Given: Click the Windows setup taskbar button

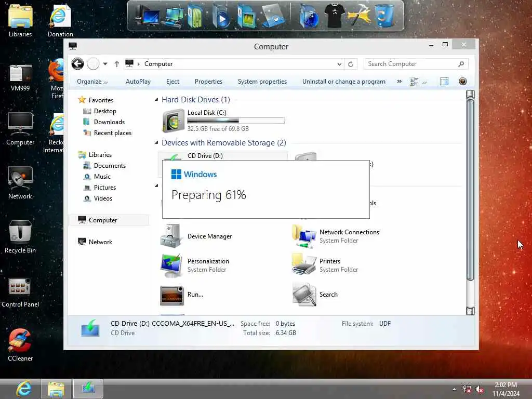Looking at the screenshot, I should [x=88, y=389].
